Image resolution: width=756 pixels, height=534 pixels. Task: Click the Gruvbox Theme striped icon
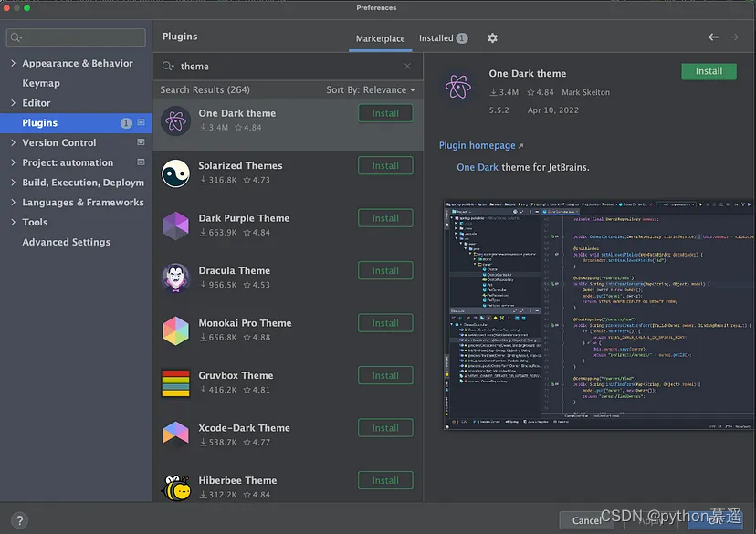(175, 383)
